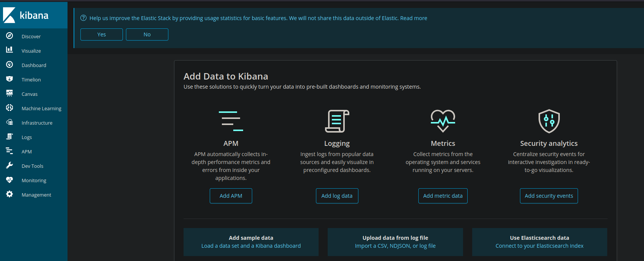The width and height of the screenshot is (644, 261).
Task: Decline usage statistics with No button
Action: coord(147,34)
